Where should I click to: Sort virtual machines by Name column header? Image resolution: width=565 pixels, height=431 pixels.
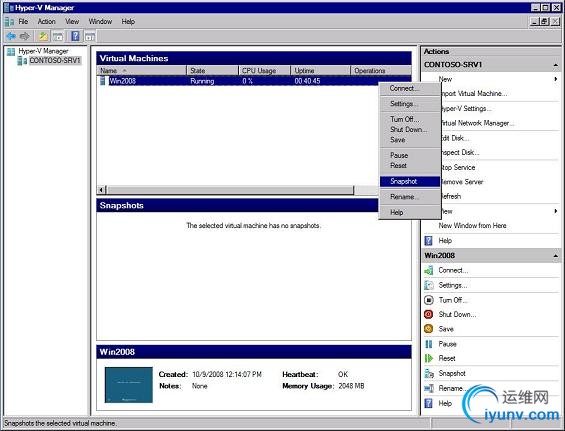point(141,71)
